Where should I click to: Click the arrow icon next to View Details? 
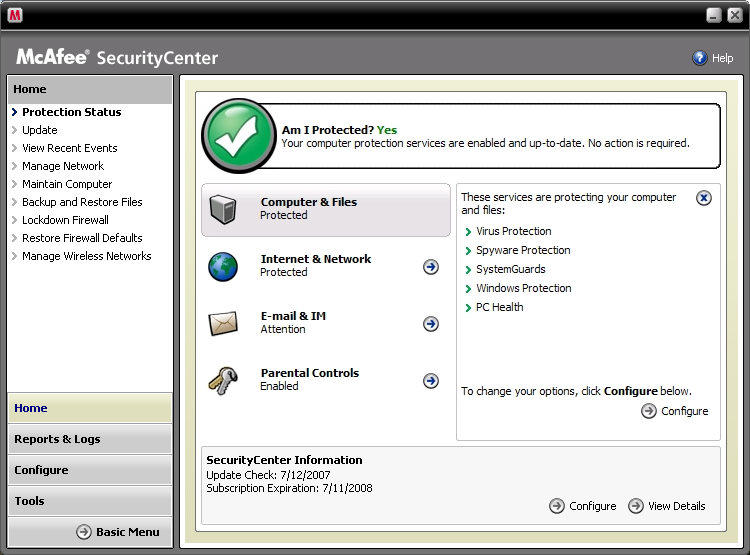point(636,506)
